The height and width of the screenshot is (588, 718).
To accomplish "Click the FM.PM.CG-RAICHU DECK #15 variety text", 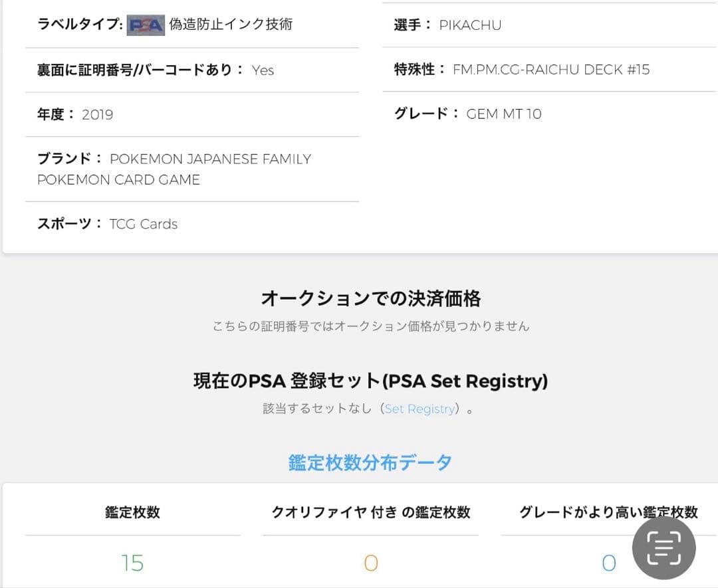I will pos(551,70).
